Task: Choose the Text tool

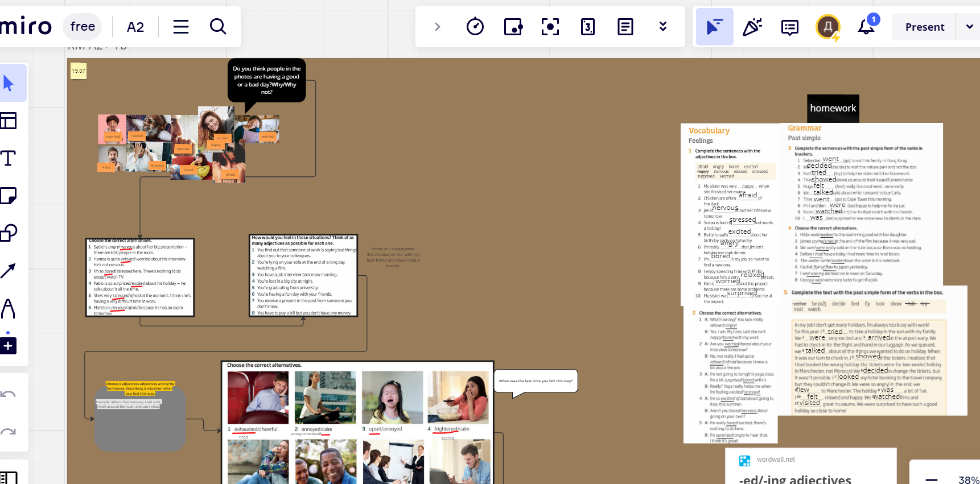Action: pos(9,158)
